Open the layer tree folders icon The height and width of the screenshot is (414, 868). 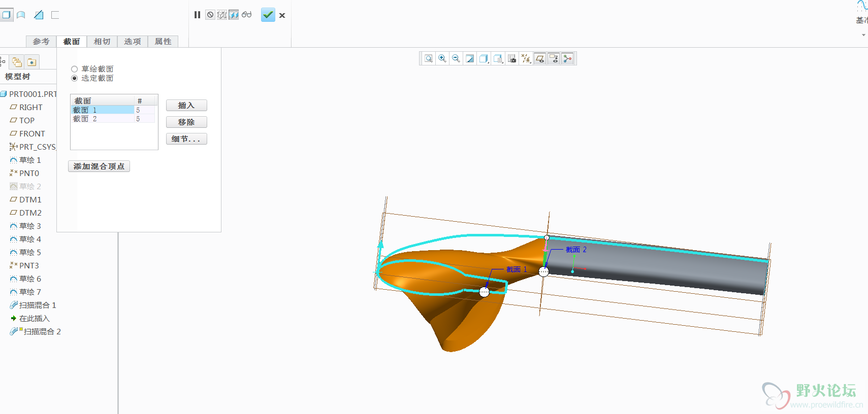17,62
